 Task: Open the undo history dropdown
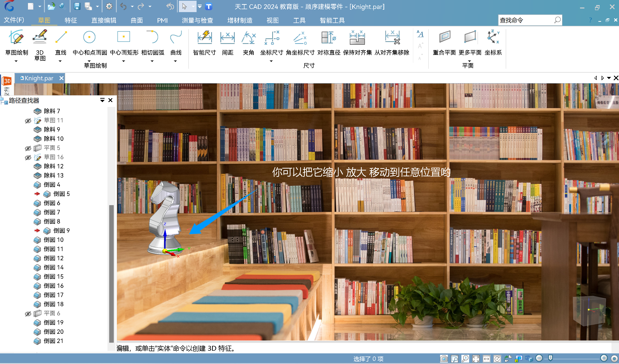pos(132,7)
